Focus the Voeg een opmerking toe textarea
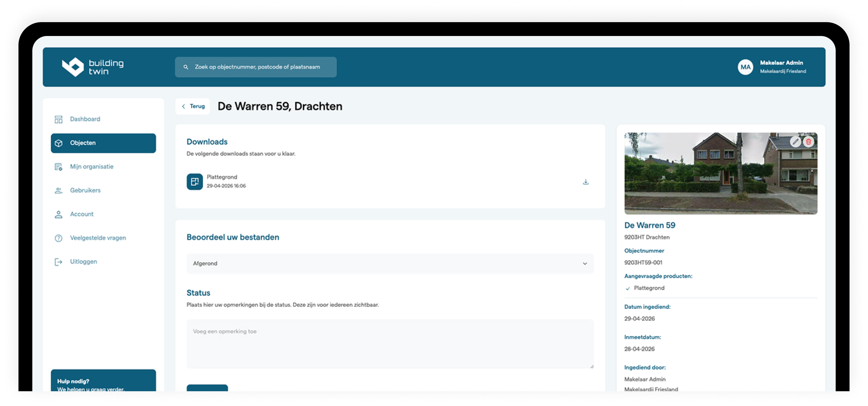This screenshot has width=868, height=406. 390,344
